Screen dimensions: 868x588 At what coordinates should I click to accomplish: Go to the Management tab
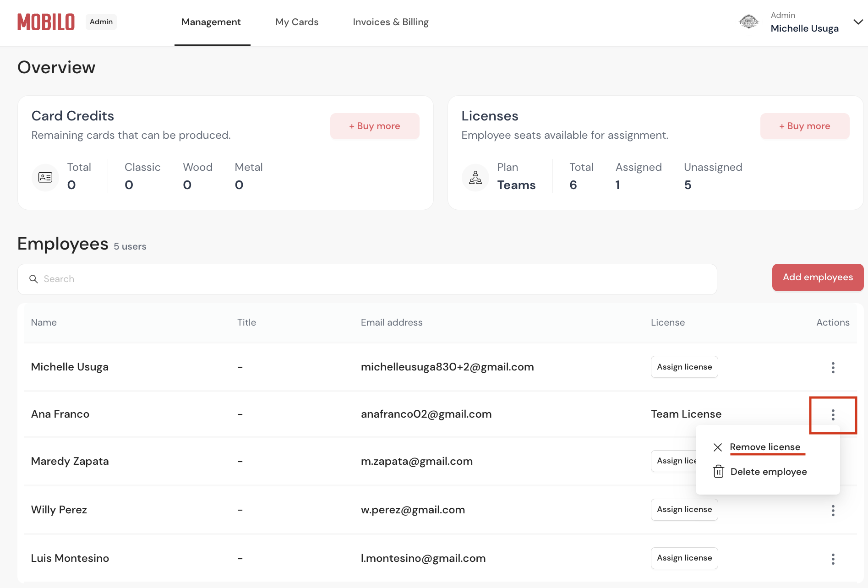click(211, 22)
